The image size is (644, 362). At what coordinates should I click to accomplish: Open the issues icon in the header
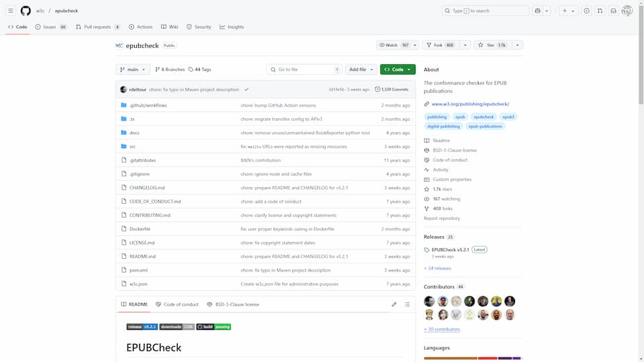coord(586,11)
